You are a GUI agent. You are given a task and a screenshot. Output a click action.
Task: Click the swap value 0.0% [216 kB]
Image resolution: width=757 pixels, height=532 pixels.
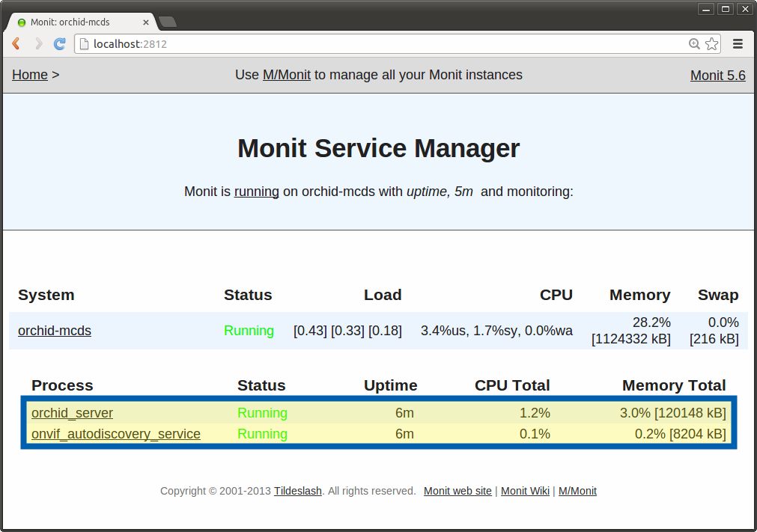714,331
